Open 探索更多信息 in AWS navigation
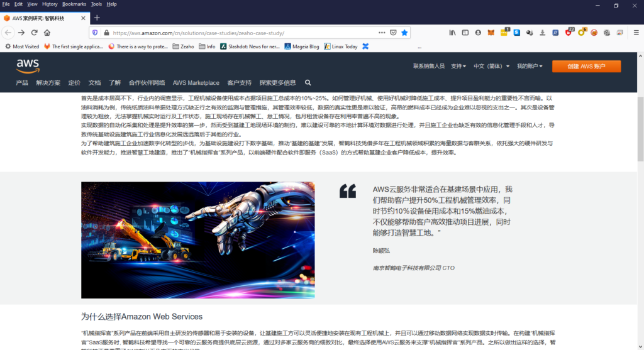The image size is (644, 350). [277, 83]
